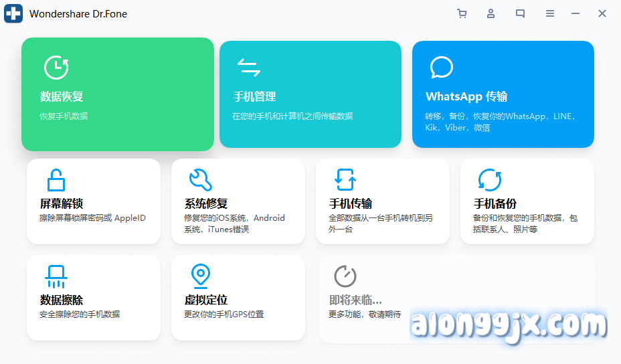Click the virtual location pin icon
Image resolution: width=621 pixels, height=364 pixels.
tap(200, 276)
